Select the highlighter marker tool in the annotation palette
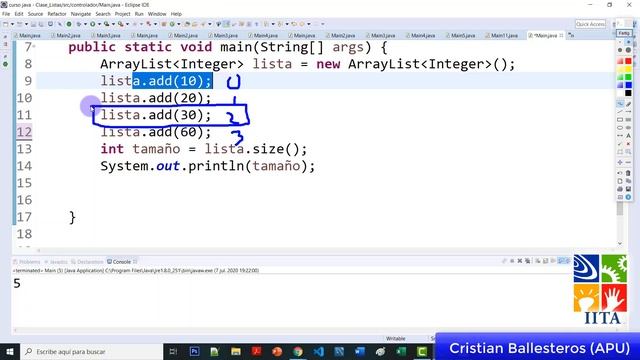Screen dimensions: 640x360 pos(629,104)
